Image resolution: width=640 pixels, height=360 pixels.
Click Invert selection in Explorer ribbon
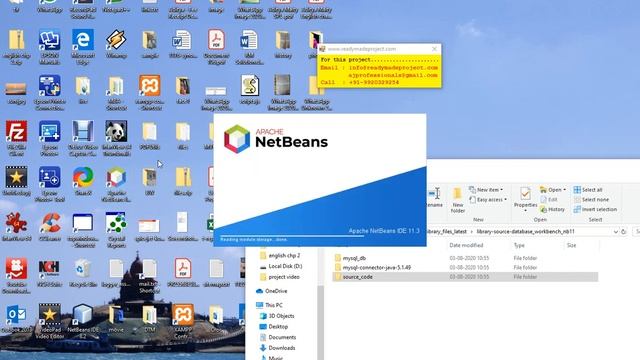coord(595,209)
